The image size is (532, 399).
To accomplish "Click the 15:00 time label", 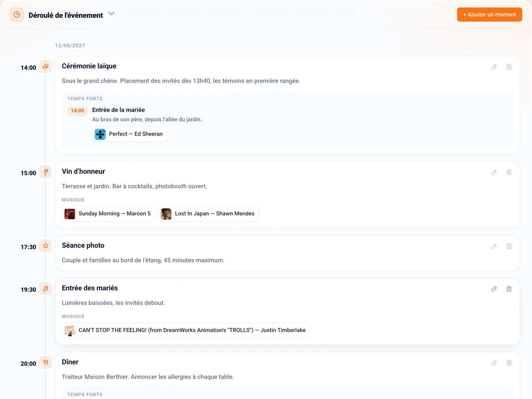I will click(x=28, y=173).
